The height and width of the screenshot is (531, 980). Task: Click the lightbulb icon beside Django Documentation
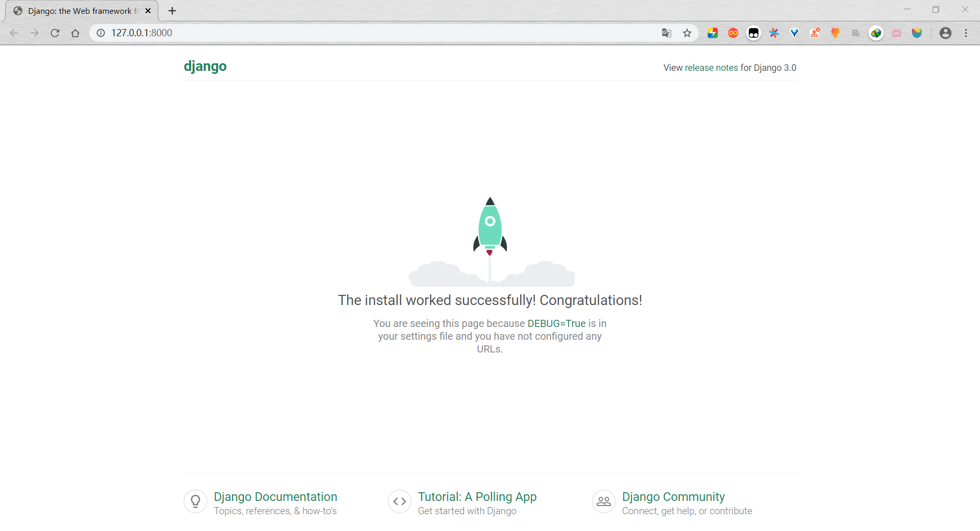[195, 502]
